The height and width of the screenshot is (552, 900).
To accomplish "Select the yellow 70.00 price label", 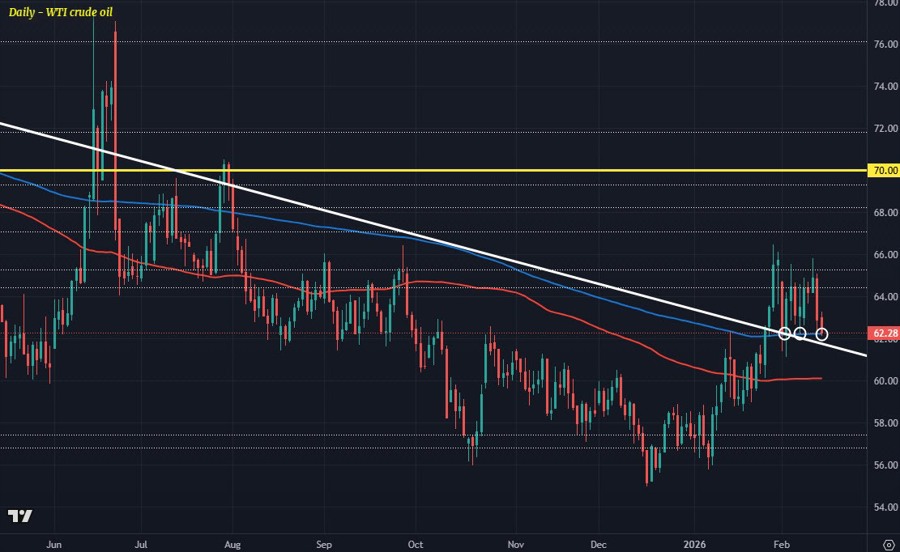I will coord(882,171).
